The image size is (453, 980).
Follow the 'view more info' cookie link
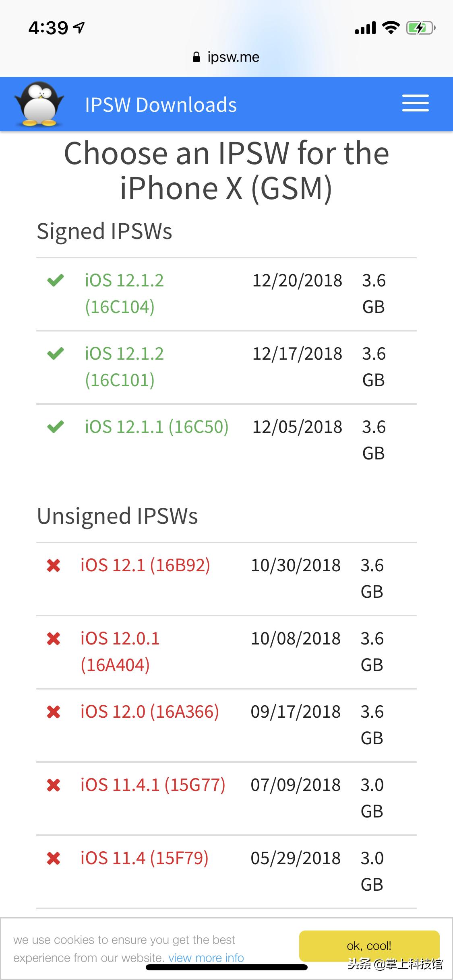tap(206, 958)
